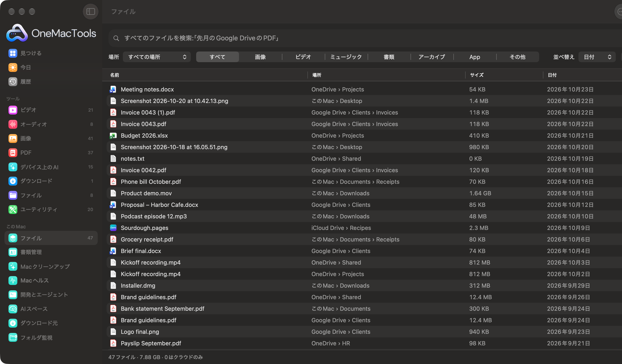Select the ミュージック filter tab
The image size is (622, 364).
pos(346,57)
